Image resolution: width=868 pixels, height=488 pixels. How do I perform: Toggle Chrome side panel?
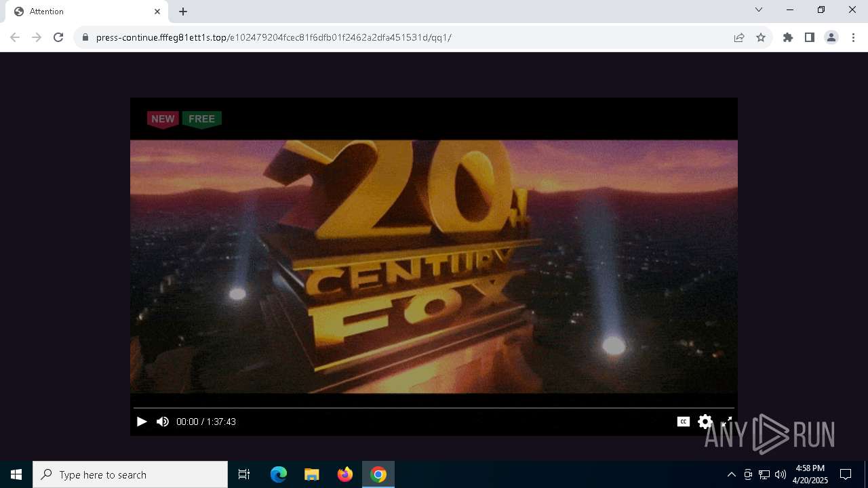[x=810, y=37]
